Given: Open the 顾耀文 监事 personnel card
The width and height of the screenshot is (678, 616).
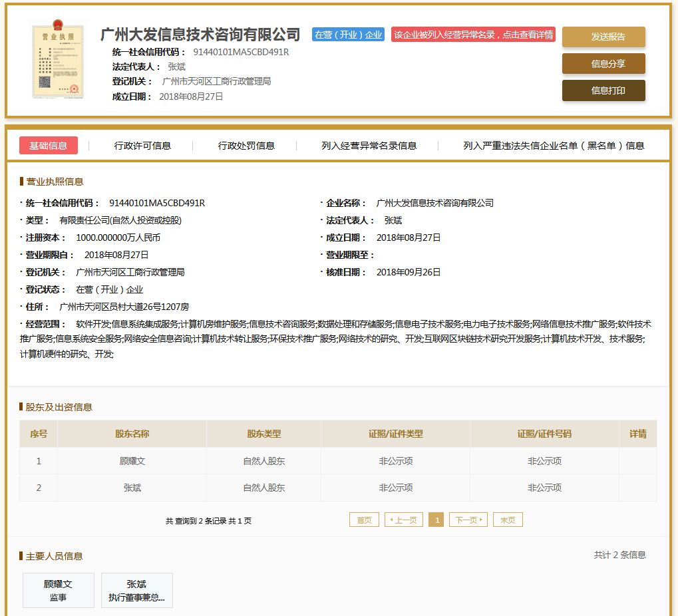Looking at the screenshot, I should [x=59, y=590].
